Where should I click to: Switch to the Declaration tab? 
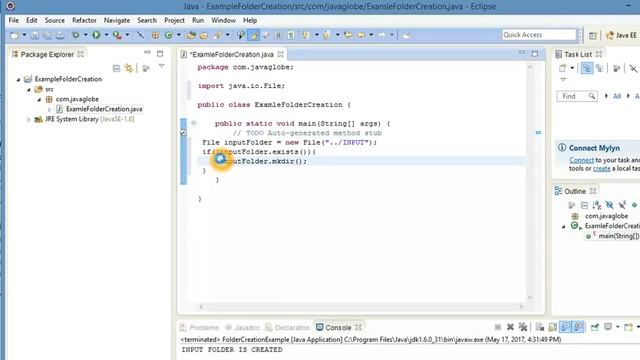coord(287,327)
